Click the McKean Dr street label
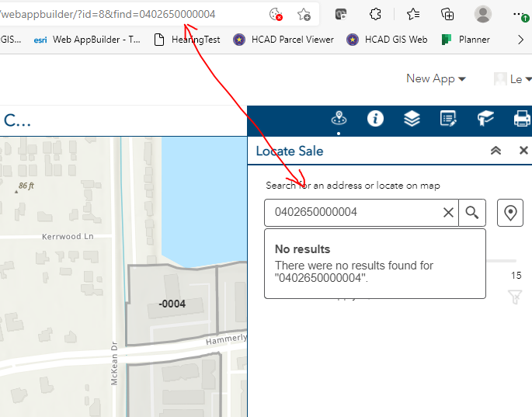Viewport: 532px width, 417px height. 114,363
